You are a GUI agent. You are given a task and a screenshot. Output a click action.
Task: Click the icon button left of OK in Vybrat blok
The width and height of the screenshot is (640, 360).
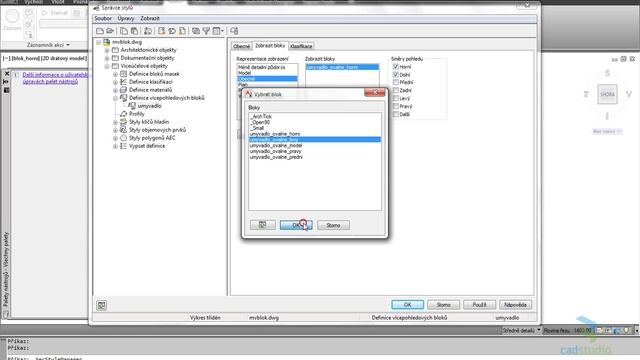click(262, 225)
